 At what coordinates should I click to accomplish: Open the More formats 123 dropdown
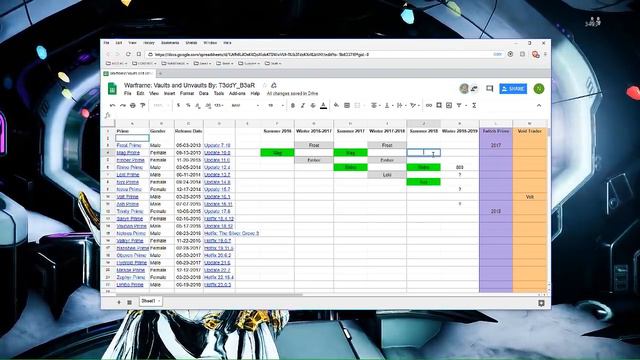click(x=219, y=105)
